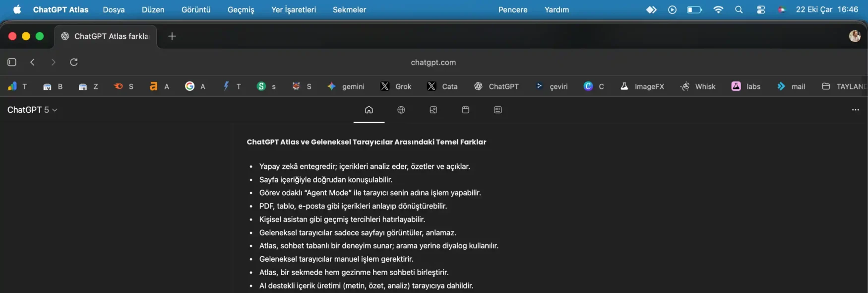Open the Cata bookmark
Viewport: 868px width, 293px height.
[442, 86]
